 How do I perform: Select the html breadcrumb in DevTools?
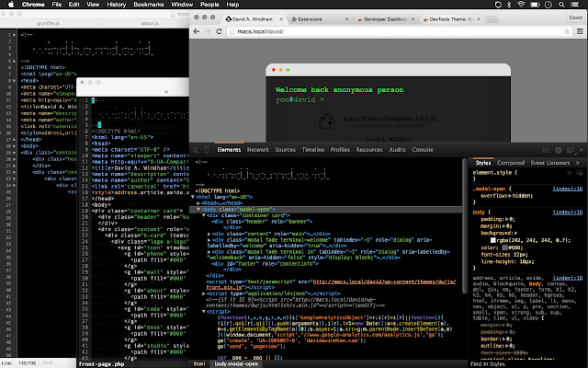pos(199,364)
